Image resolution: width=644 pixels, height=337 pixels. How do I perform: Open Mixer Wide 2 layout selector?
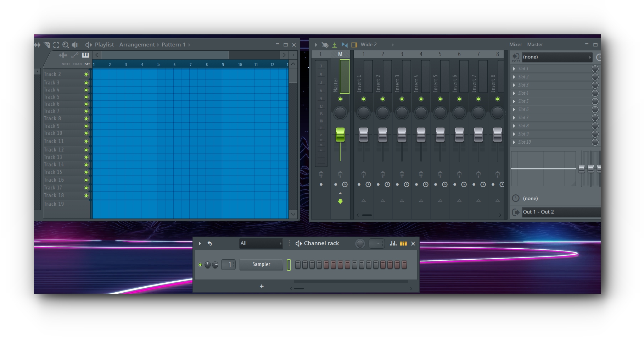[x=377, y=45]
